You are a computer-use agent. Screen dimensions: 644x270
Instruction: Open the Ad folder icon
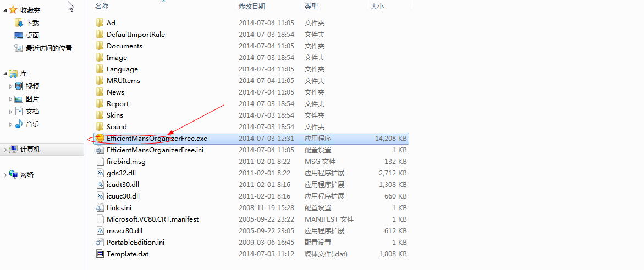(100, 23)
